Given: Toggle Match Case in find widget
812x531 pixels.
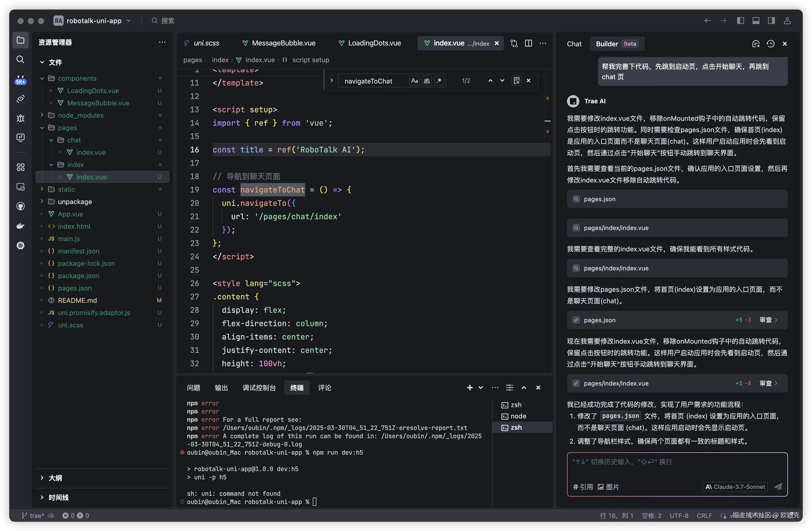Looking at the screenshot, I should tap(414, 81).
